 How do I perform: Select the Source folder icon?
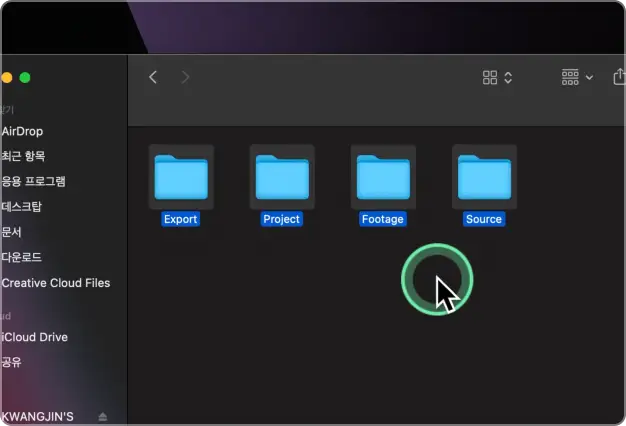(484, 177)
